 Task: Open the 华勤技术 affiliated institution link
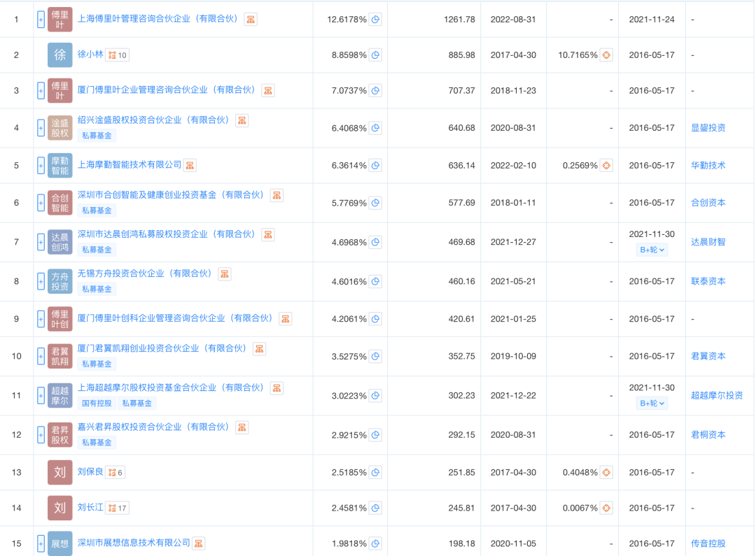point(708,166)
